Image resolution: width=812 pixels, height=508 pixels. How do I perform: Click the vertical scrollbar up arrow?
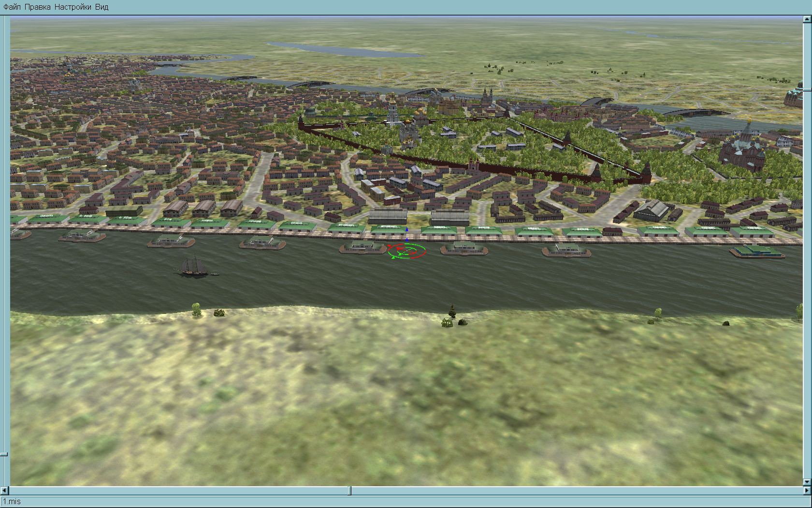pyautogui.click(x=807, y=19)
